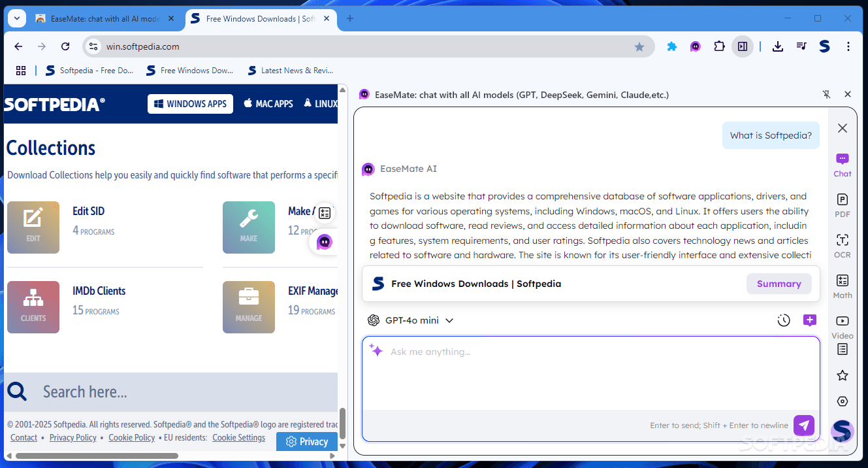868x468 pixels.
Task: Click the address bar URL win.softpedia.com
Action: 143,46
